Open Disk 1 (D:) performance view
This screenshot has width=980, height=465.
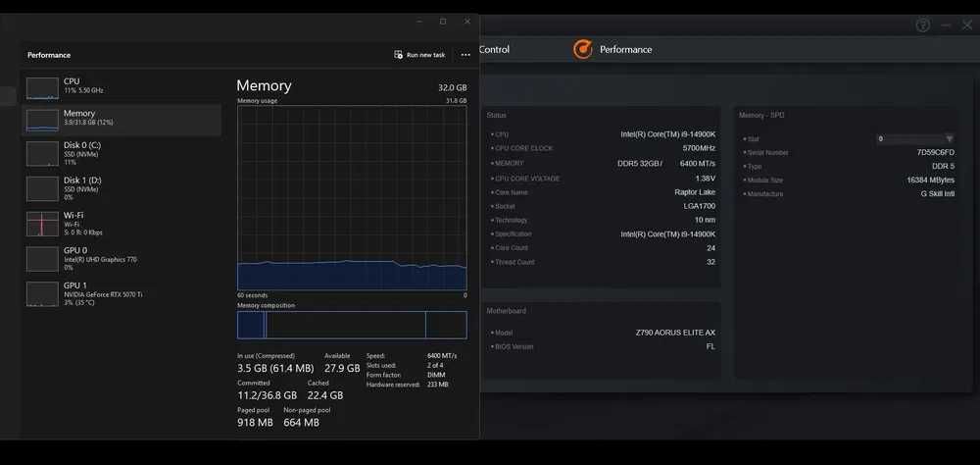122,188
